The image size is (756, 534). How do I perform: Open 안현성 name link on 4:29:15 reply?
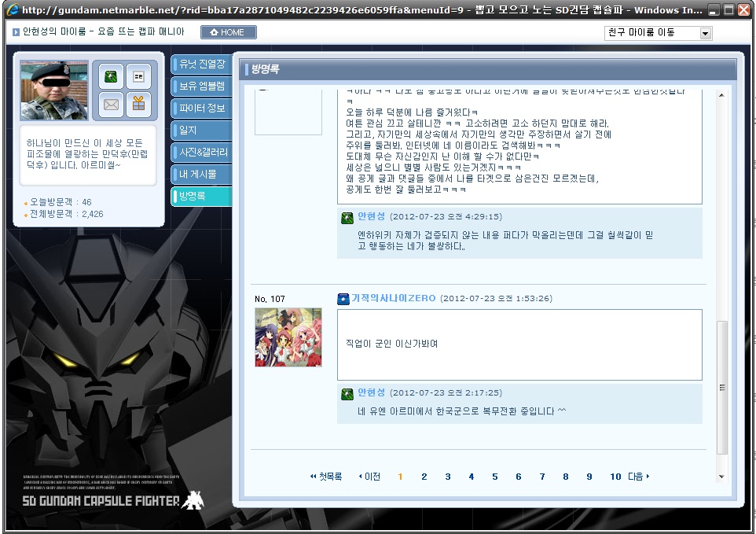click(371, 216)
